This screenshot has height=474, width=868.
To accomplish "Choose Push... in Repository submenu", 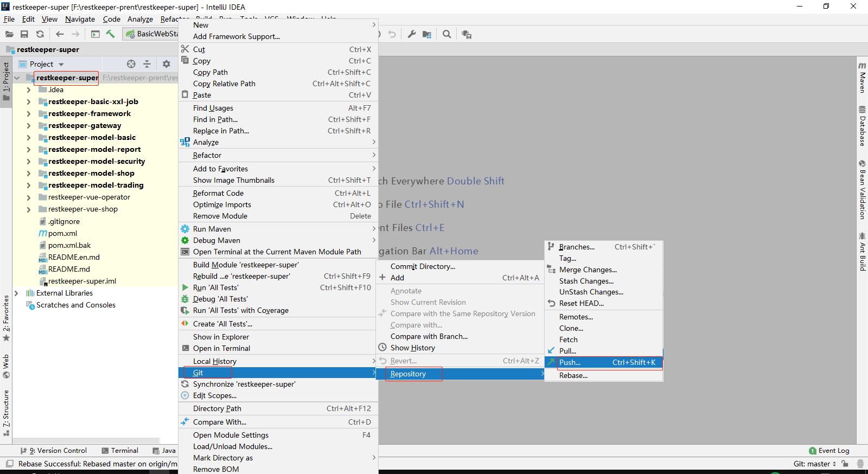I will [x=604, y=362].
